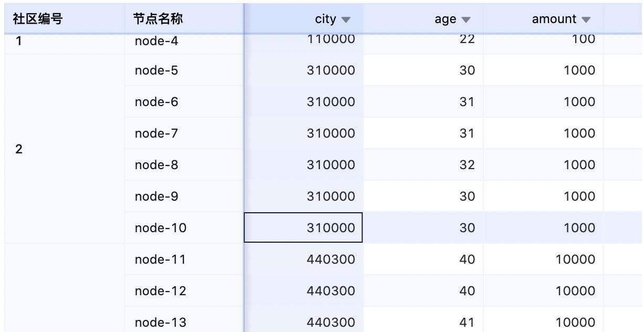Click the filter arrow icon beside age
The width and height of the screenshot is (644, 332).
tap(465, 19)
